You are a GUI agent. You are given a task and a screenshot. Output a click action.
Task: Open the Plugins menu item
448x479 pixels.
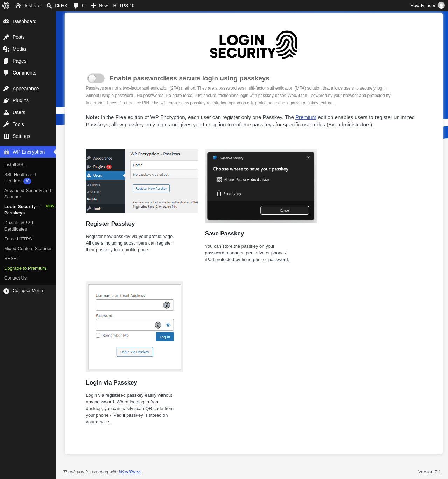click(28, 100)
